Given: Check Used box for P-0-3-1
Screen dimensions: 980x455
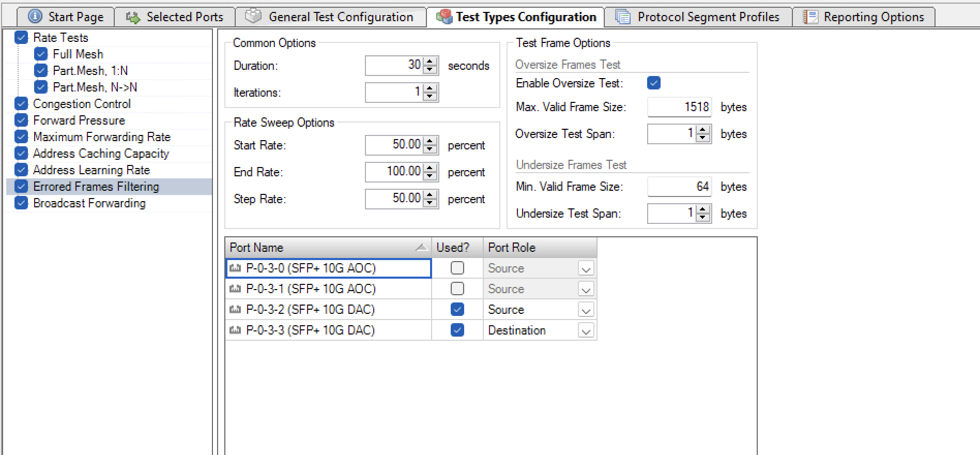Looking at the screenshot, I should 457,289.
